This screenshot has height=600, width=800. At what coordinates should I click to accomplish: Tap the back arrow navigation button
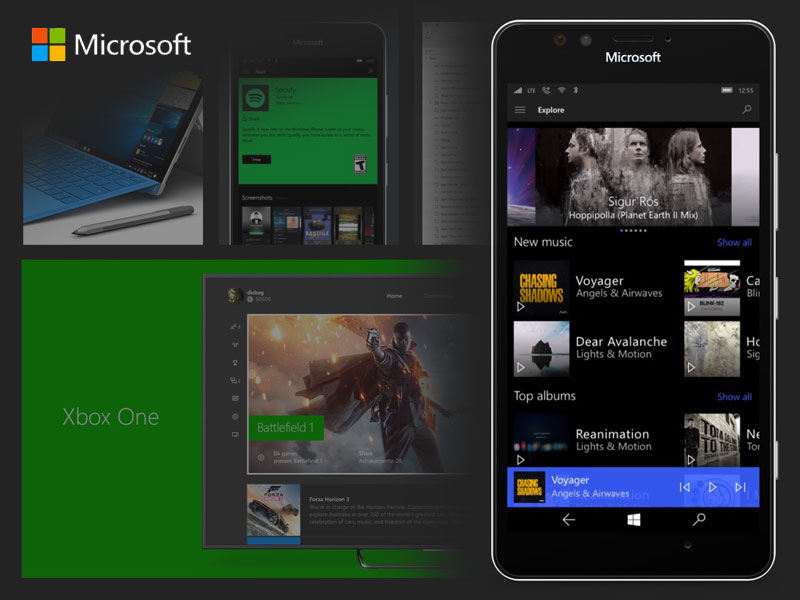click(569, 519)
